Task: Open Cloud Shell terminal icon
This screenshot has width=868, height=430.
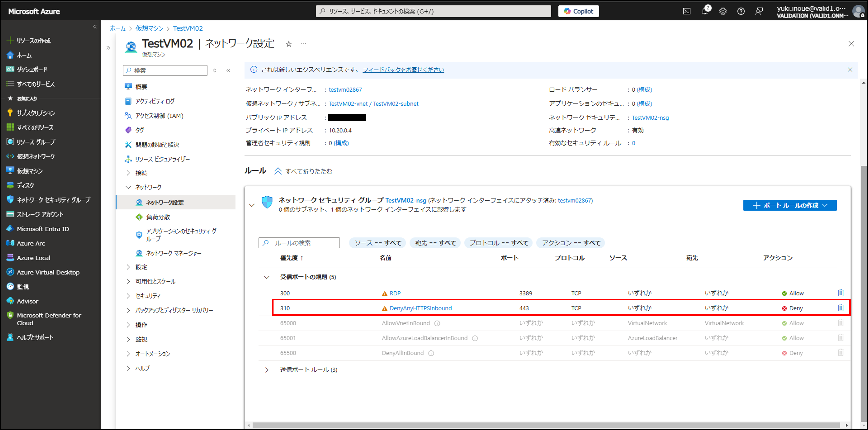Action: pos(686,11)
